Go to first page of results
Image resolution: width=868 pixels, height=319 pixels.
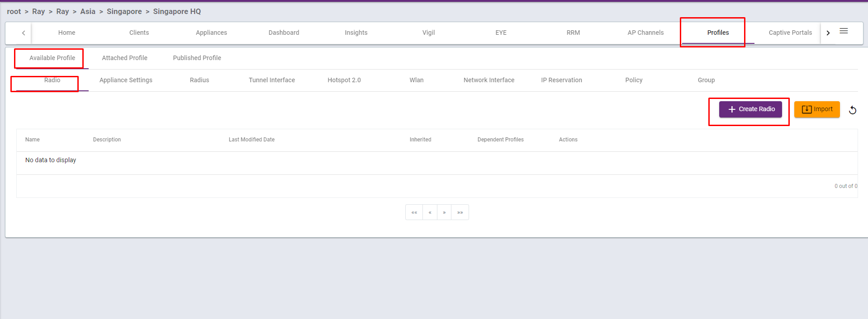tap(414, 212)
